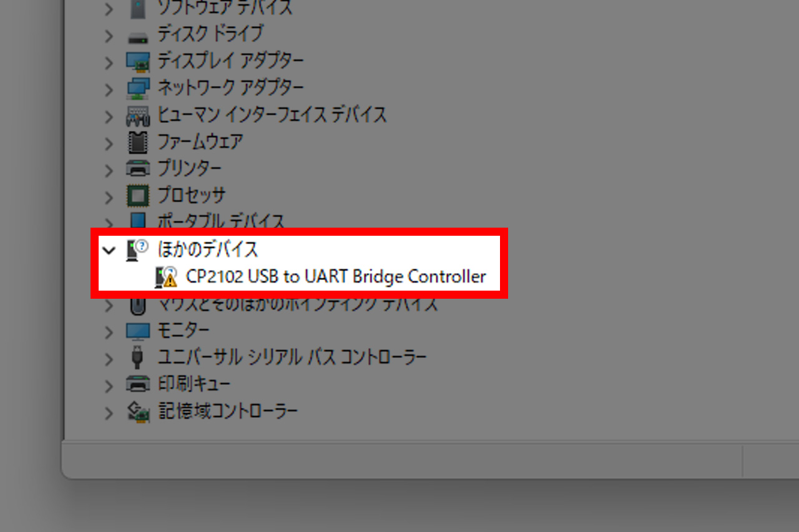Expand the マウスとそのほかのポインティング デバイス category
Screen dimensions: 799x532
pyautogui.click(x=109, y=305)
